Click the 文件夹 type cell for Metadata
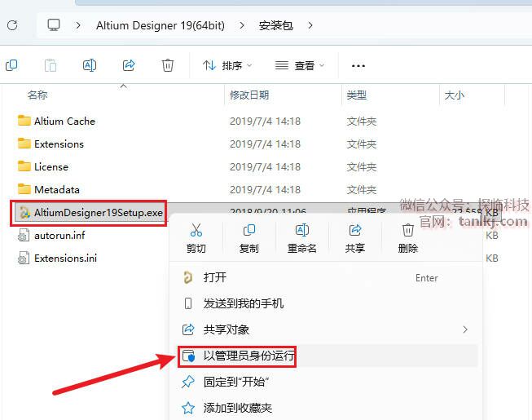 [x=362, y=189]
